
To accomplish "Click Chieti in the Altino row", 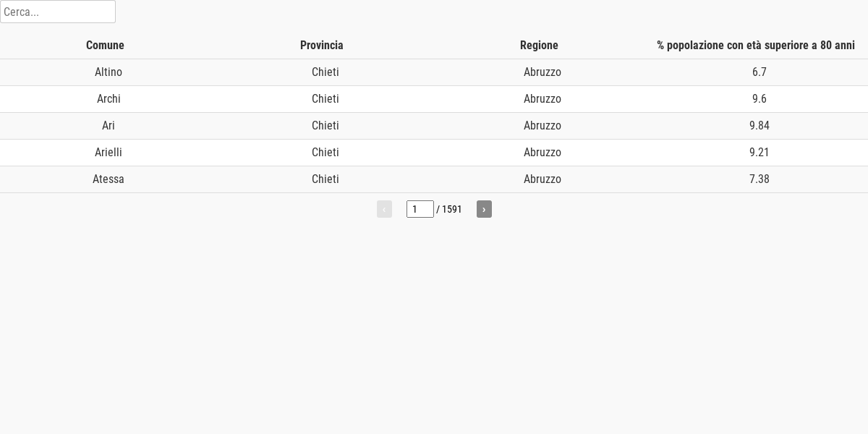I will [325, 72].
